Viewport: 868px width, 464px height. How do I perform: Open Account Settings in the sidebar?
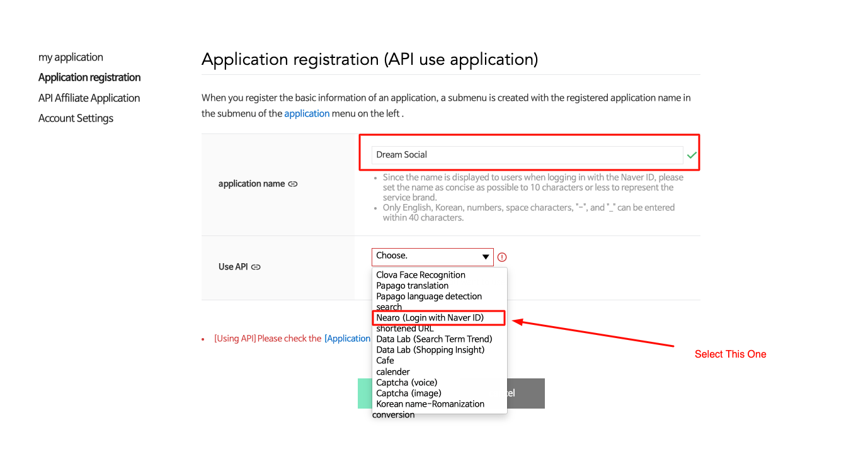coord(76,118)
